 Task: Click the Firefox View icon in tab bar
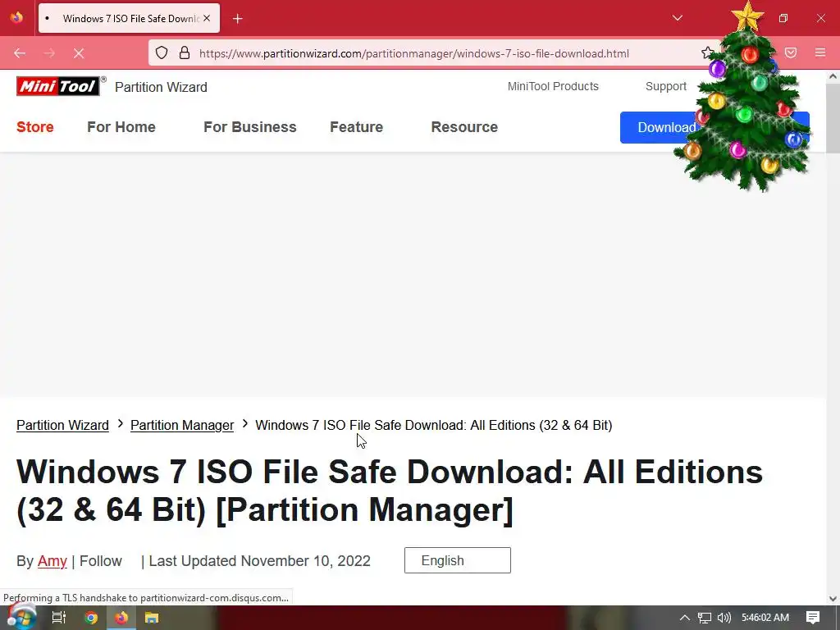tap(16, 18)
